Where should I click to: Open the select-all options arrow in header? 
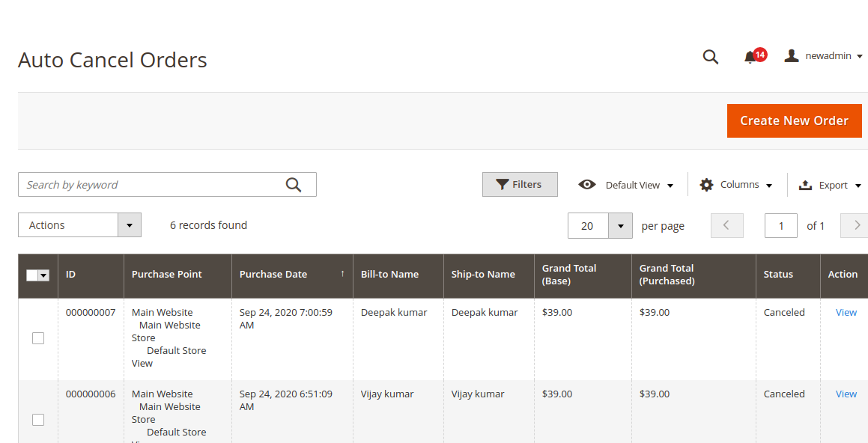[43, 275]
